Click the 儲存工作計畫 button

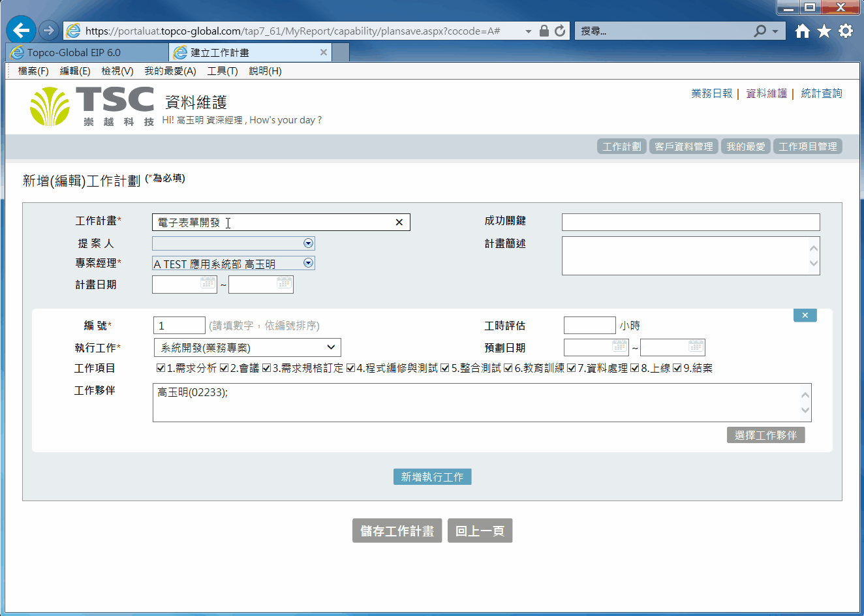pyautogui.click(x=397, y=531)
